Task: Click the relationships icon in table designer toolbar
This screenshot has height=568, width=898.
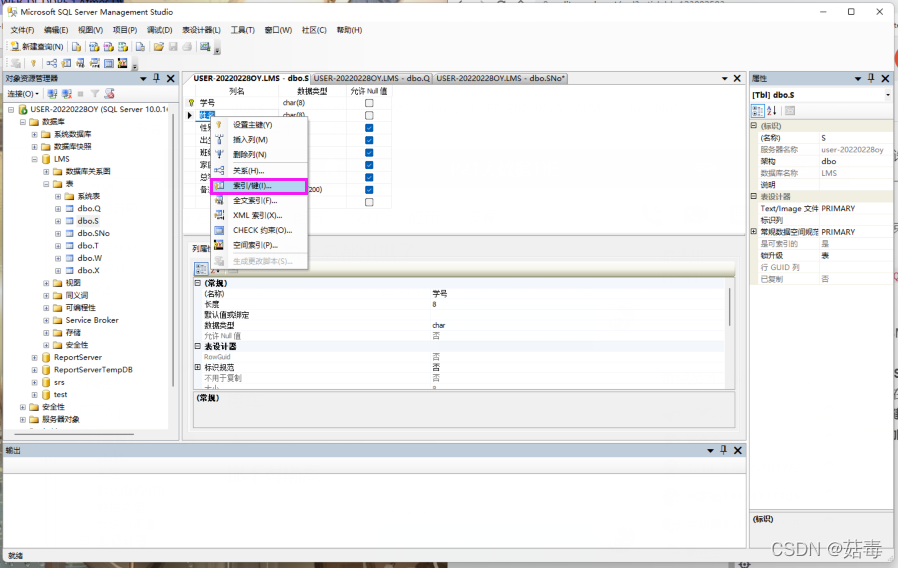Action: (x=52, y=63)
